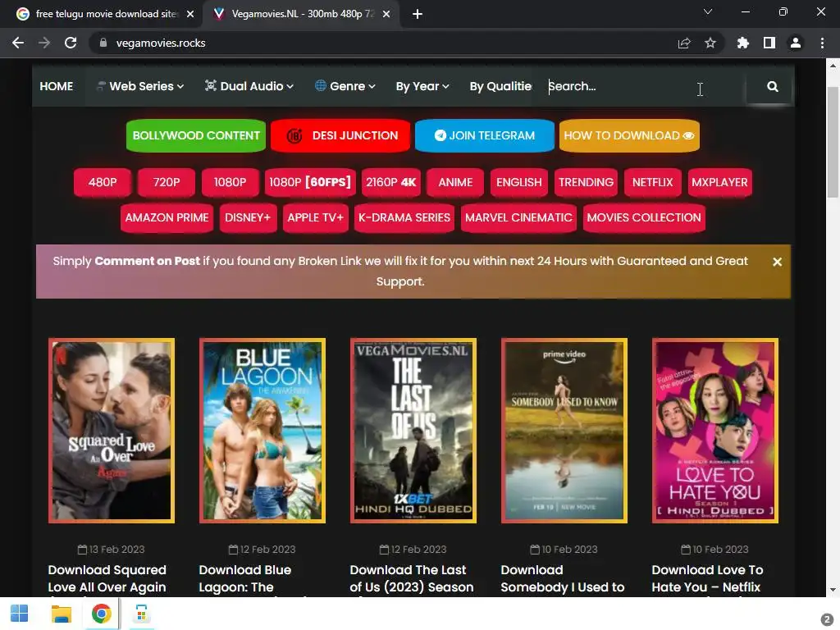The height and width of the screenshot is (630, 840).
Task: Open the K-DRAMA SERIES tag
Action: click(404, 217)
